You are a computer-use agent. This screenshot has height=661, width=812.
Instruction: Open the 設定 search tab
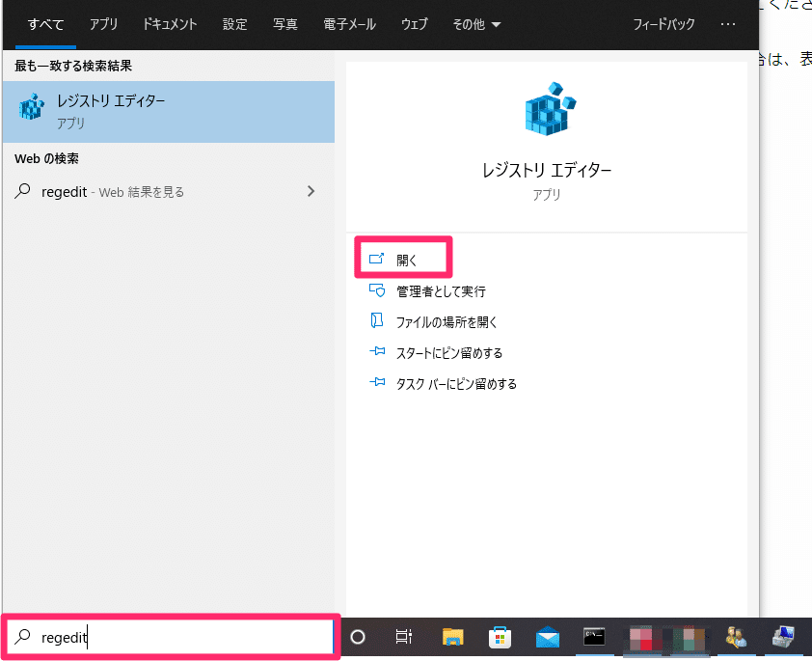234,24
